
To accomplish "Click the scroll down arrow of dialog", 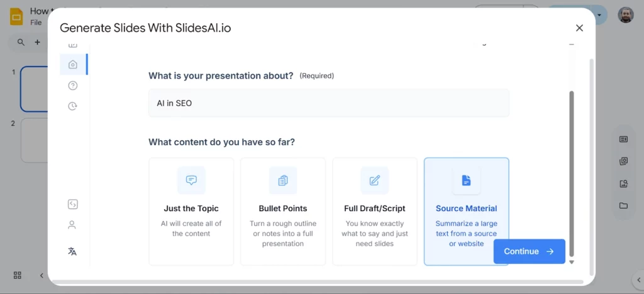I will [572, 262].
